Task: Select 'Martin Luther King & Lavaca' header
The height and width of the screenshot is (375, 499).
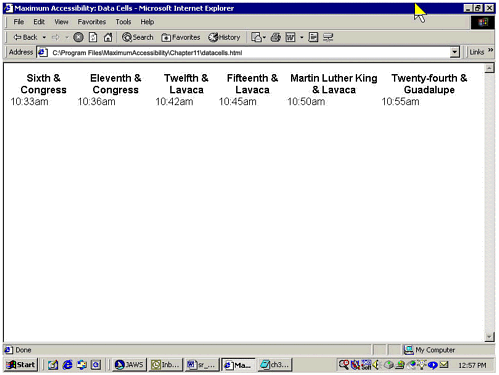Action: (334, 84)
